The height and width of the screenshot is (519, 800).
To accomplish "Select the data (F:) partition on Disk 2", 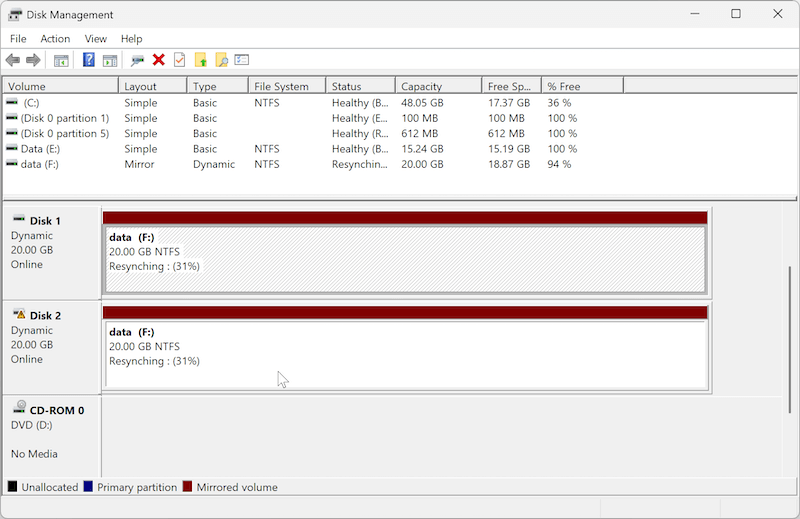I will click(x=405, y=349).
